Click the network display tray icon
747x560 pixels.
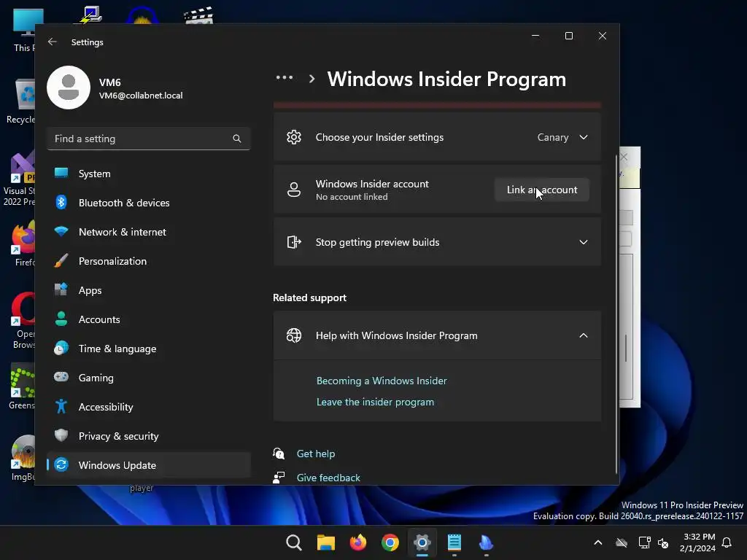click(x=644, y=542)
